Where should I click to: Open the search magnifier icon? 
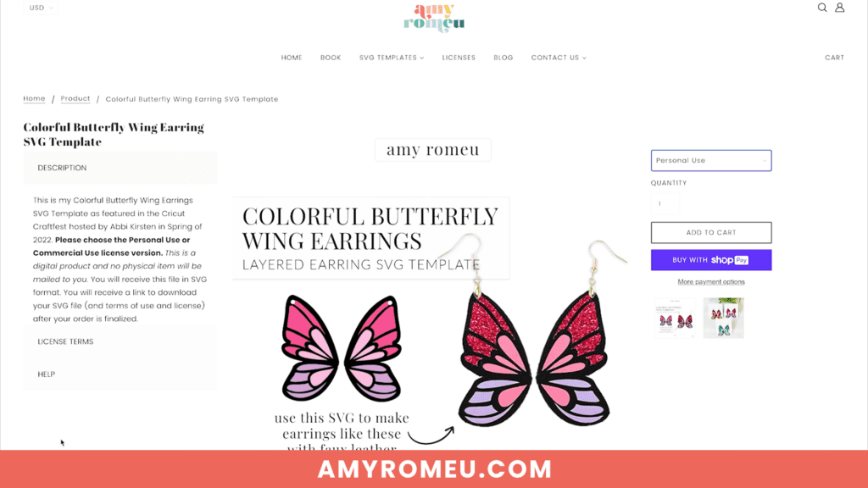pyautogui.click(x=822, y=8)
